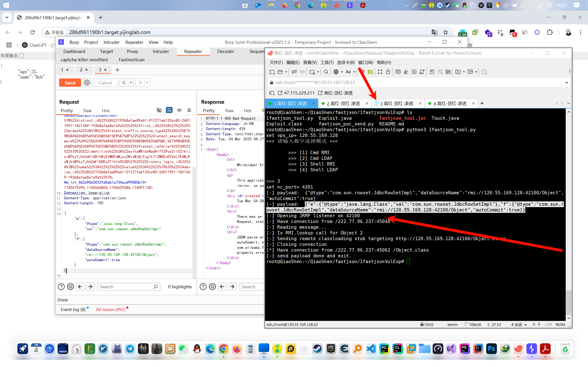Click the Xshell lock screen icon

[x=388, y=72]
